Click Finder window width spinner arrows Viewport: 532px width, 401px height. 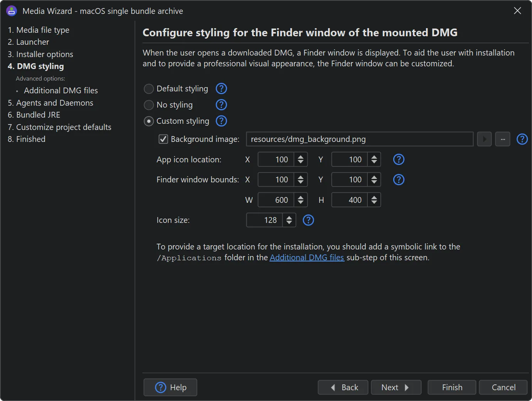(x=300, y=200)
